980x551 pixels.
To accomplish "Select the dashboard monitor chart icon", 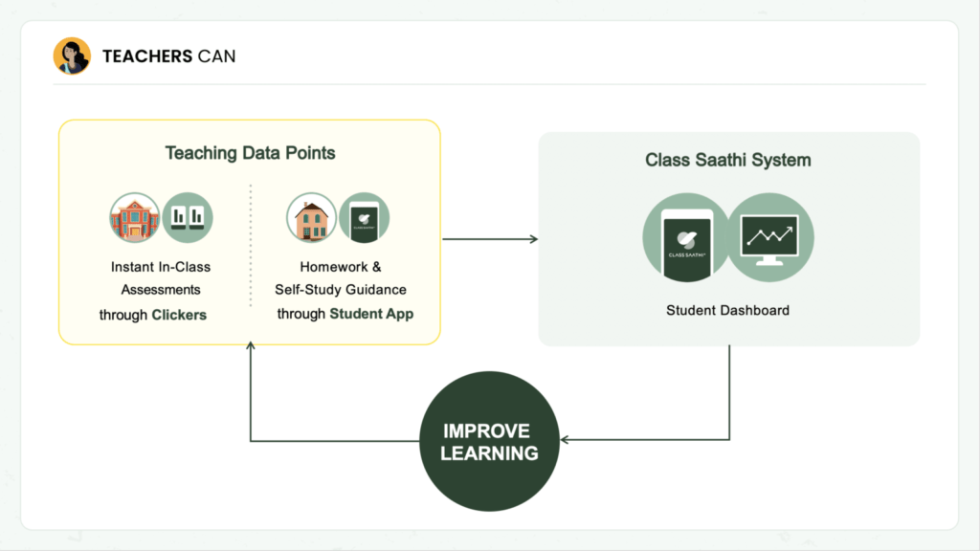I will [x=770, y=238].
